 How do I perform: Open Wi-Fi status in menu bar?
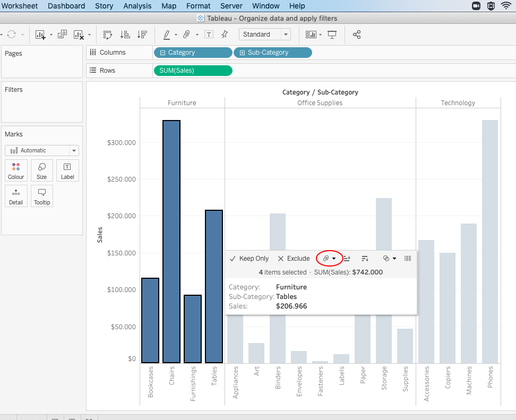point(506,6)
